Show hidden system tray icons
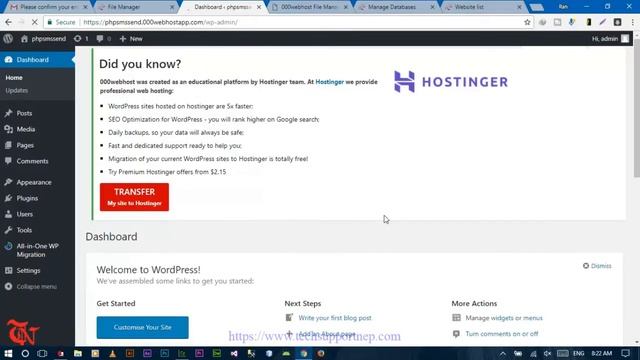The height and width of the screenshot is (360, 640). (x=503, y=353)
